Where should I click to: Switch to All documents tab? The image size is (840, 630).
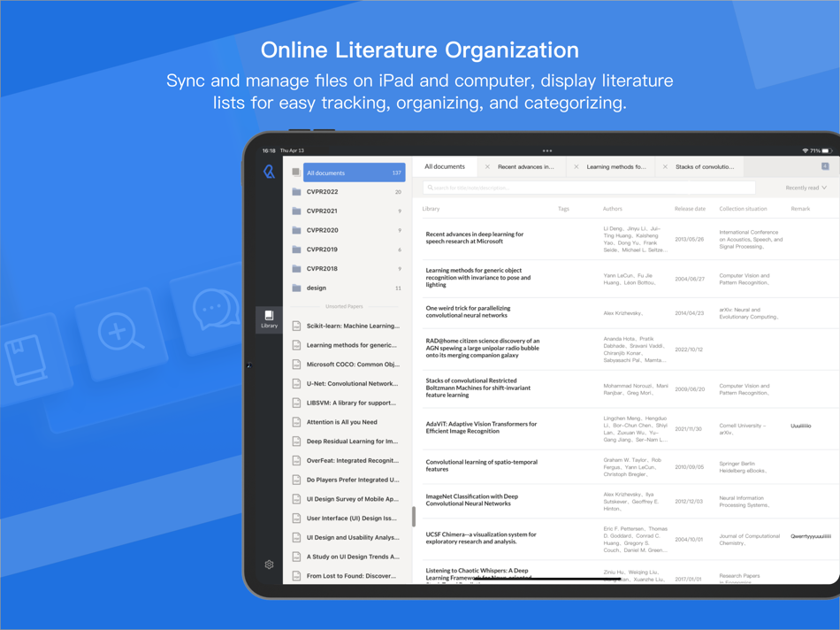coord(445,166)
